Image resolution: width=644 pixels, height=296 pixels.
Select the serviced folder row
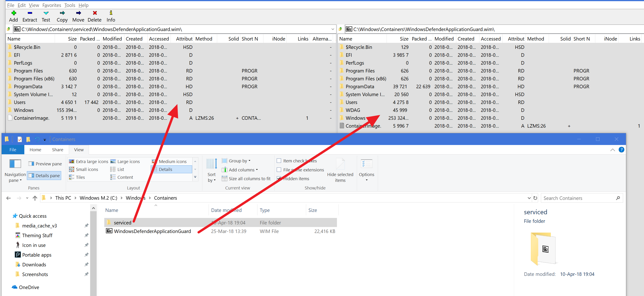tap(221, 223)
